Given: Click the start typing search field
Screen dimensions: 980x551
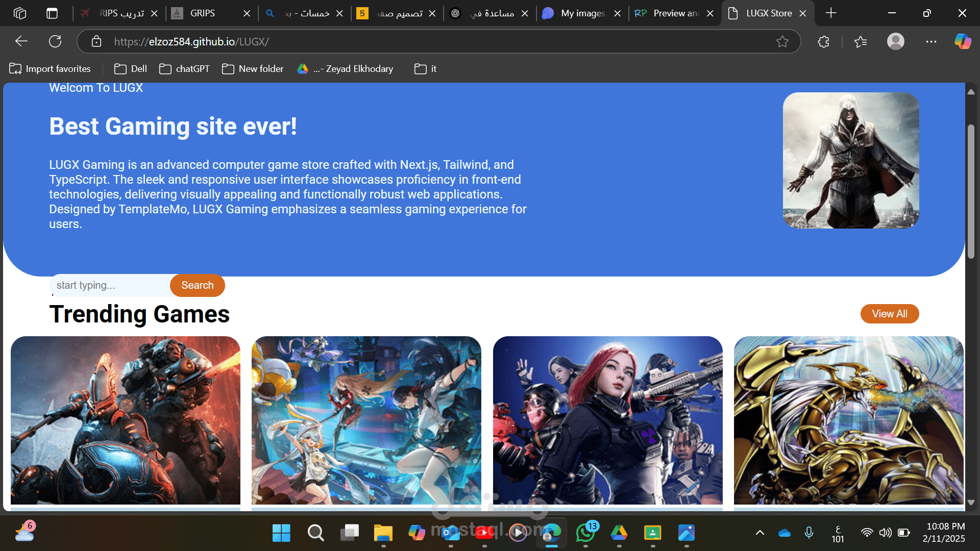Looking at the screenshot, I should point(110,285).
